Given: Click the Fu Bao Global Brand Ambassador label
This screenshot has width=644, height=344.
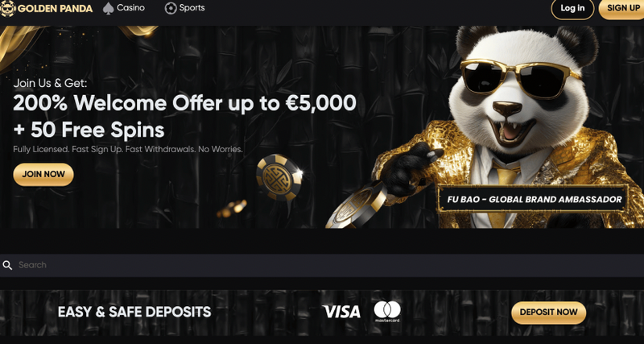Looking at the screenshot, I should 535,199.
